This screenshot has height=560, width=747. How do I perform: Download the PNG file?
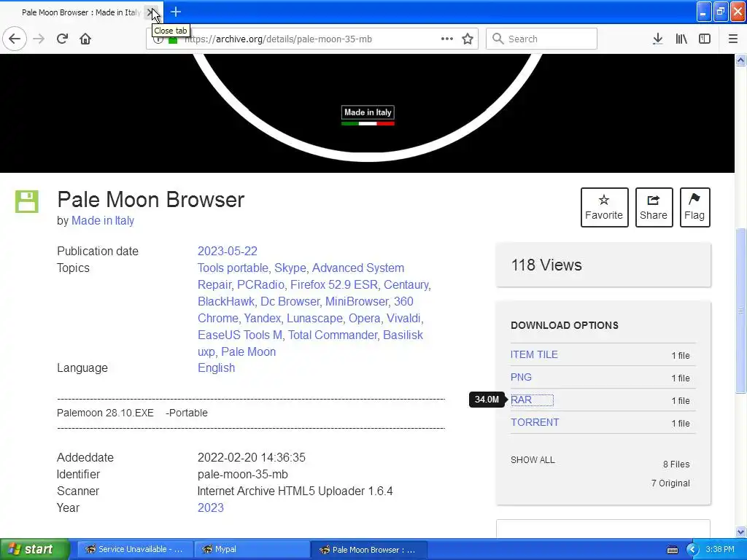[x=521, y=377]
